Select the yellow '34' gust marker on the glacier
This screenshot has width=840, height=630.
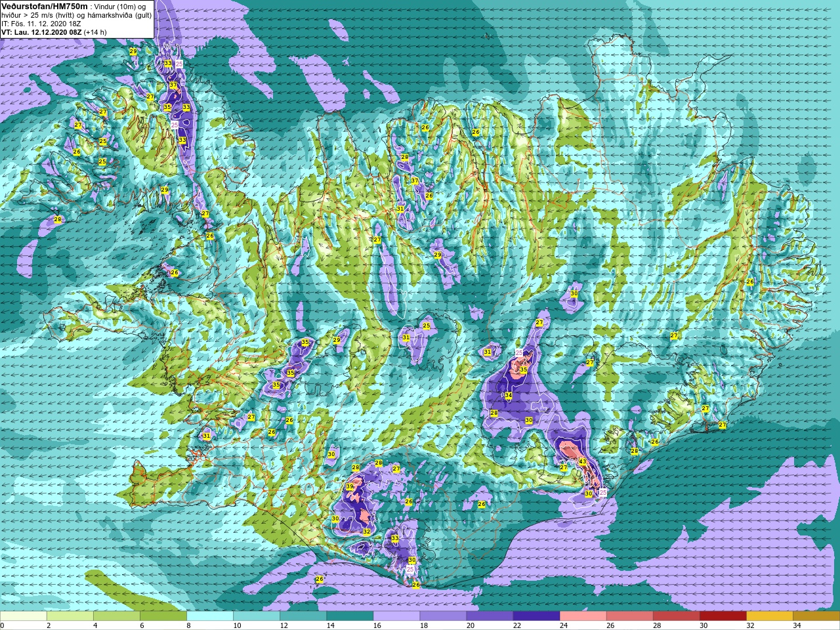pos(509,396)
